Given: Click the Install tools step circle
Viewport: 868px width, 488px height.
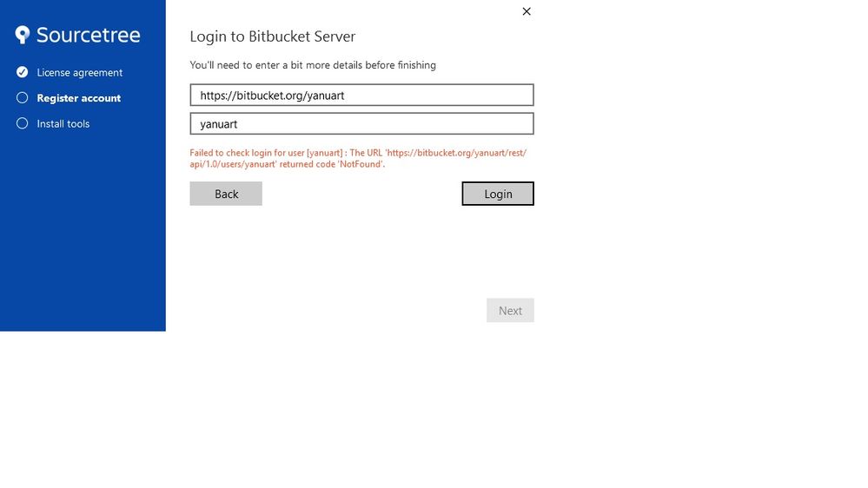Looking at the screenshot, I should [22, 122].
